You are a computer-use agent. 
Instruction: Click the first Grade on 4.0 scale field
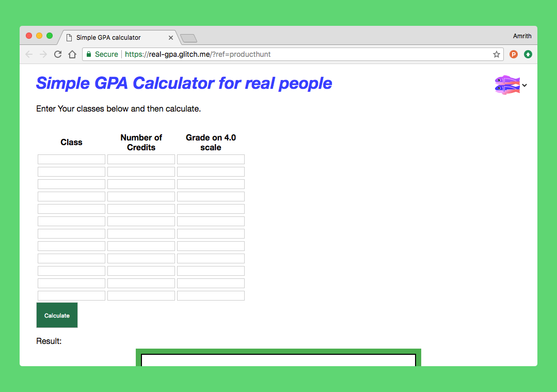pyautogui.click(x=210, y=159)
